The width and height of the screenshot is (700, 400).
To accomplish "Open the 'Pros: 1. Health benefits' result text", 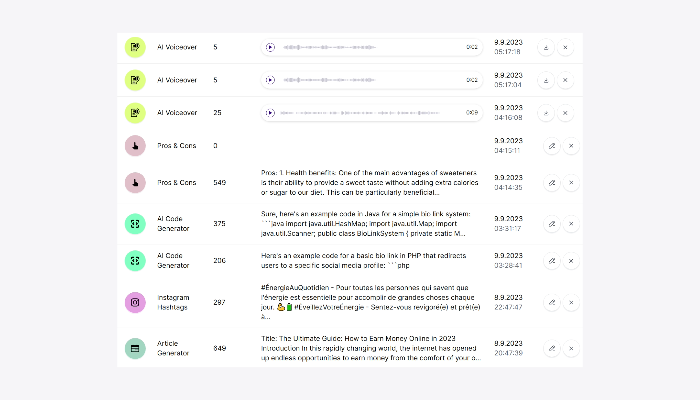I will [370, 183].
